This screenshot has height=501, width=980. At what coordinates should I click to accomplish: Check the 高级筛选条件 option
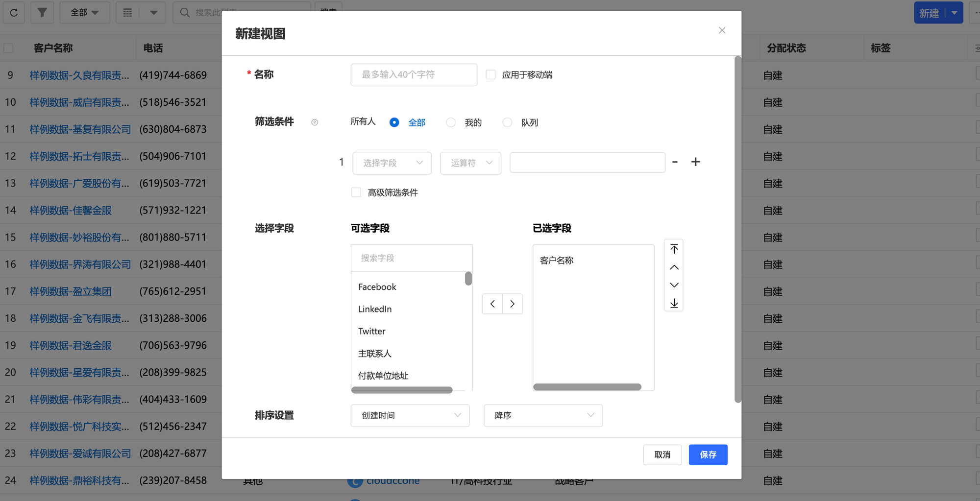(x=356, y=192)
